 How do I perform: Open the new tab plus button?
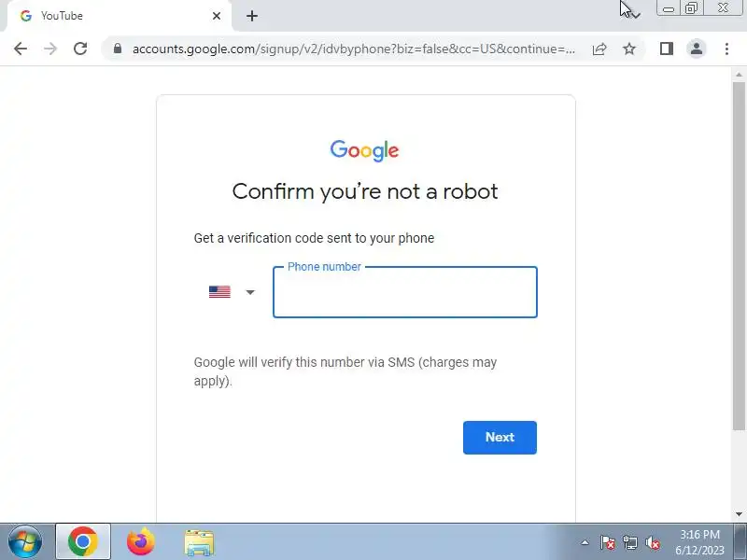(x=252, y=16)
